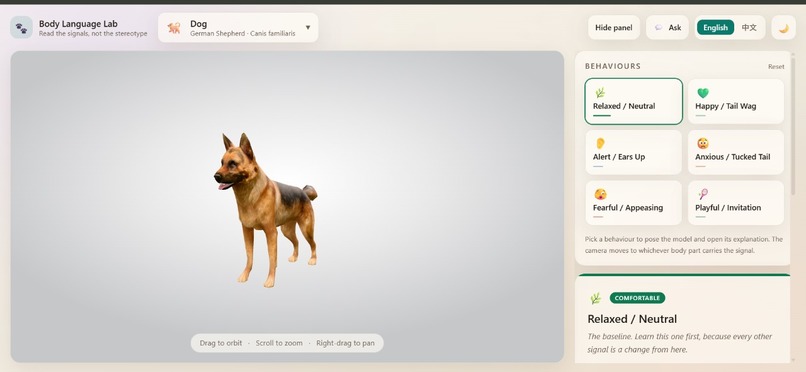The height and width of the screenshot is (372, 806).
Task: Switch language to English
Action: pyautogui.click(x=715, y=28)
